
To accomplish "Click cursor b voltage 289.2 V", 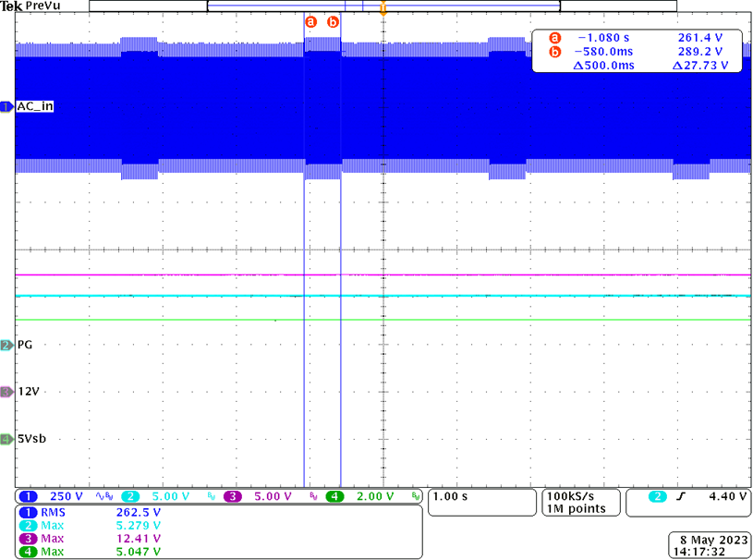I will click(x=700, y=52).
